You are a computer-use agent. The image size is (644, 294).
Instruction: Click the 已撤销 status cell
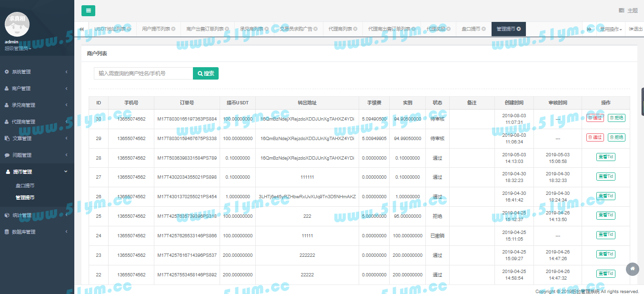437,236
